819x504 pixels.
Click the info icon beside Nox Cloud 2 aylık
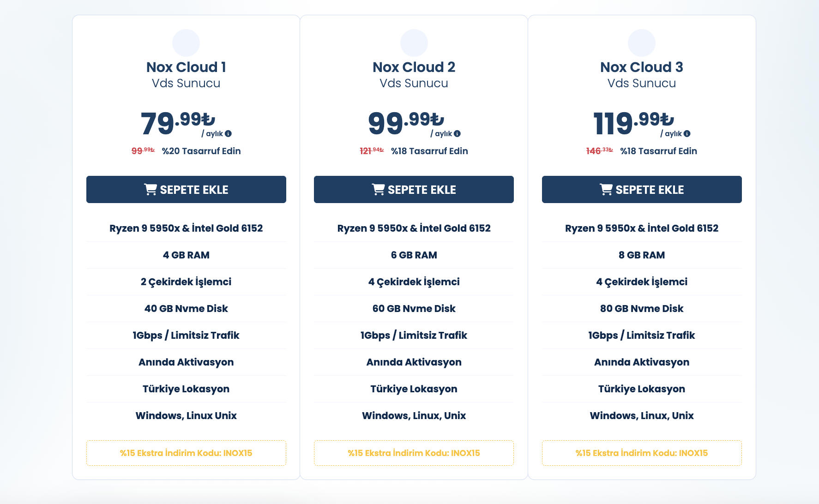point(457,134)
